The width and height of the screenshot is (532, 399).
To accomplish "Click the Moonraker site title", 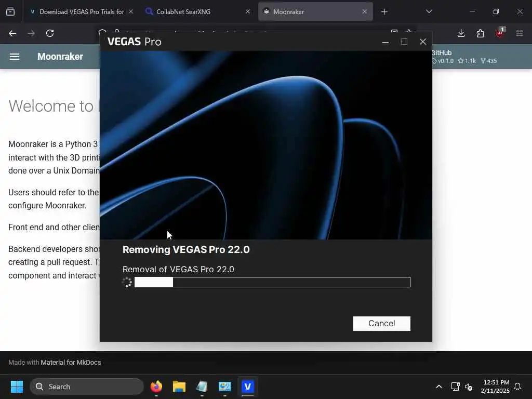I will (x=60, y=56).
